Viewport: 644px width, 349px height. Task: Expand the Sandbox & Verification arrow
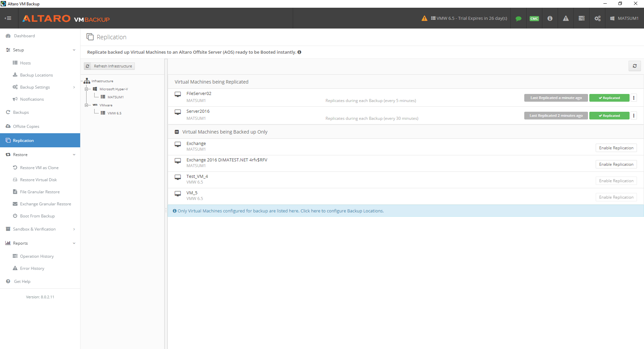pyautogui.click(x=74, y=229)
